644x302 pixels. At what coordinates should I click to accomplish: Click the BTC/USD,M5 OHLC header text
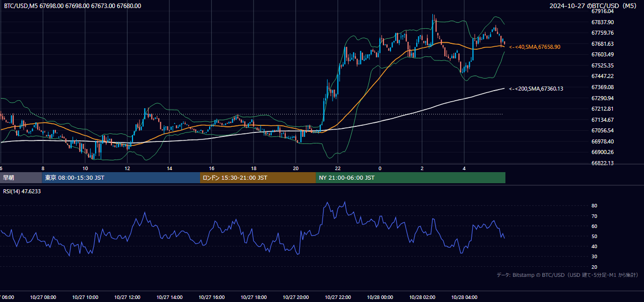coord(73,6)
